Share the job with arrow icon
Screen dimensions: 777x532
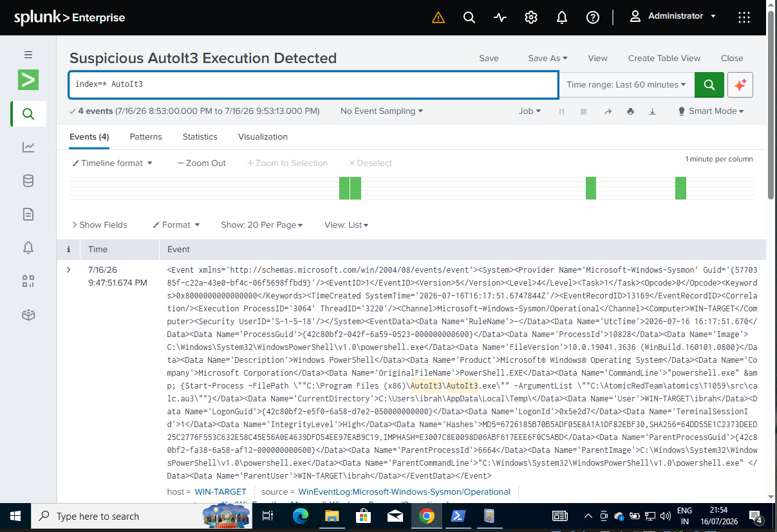coord(608,111)
